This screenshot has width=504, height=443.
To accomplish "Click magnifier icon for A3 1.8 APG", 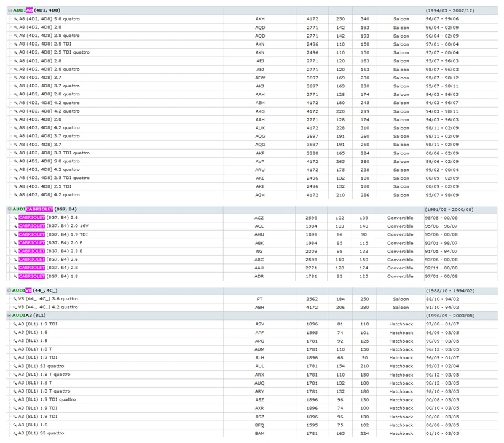I will click(x=15, y=341).
